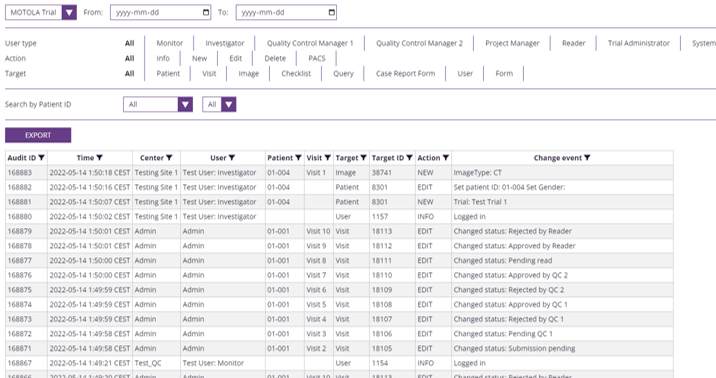Viewport: 716px width, 378px height.
Task: Click target ID 18108 cell
Action: point(392,304)
